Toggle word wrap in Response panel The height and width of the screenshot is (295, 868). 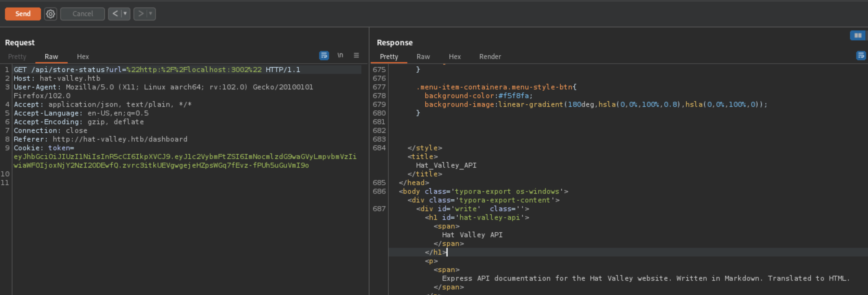pyautogui.click(x=861, y=56)
